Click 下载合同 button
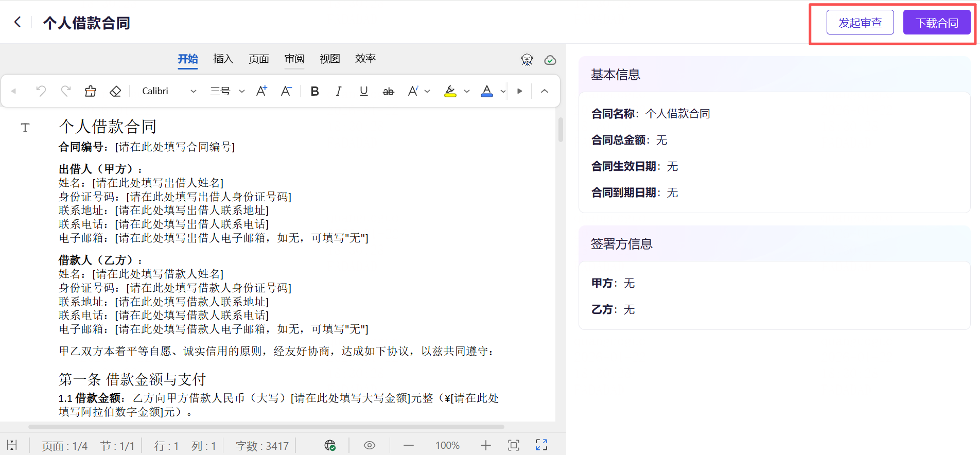Viewport: 980px width, 455px height. 937,23
